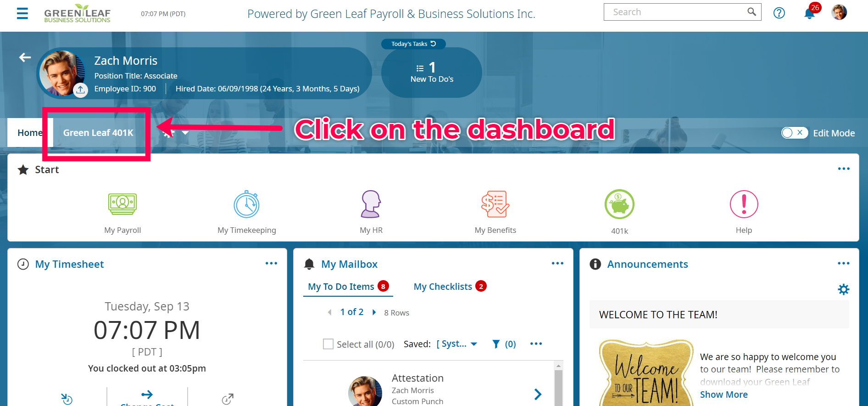Toggle Edit Mode switch

[x=795, y=133]
